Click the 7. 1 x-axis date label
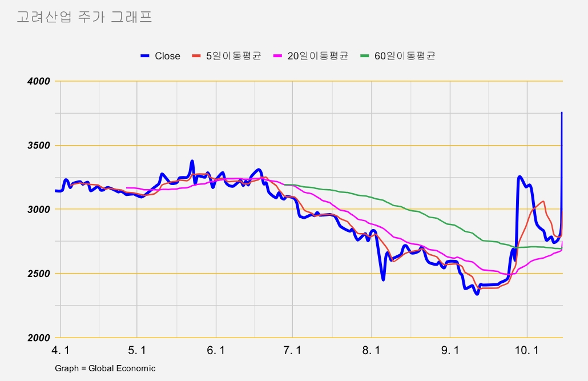This screenshot has height=381, width=588. (x=292, y=351)
